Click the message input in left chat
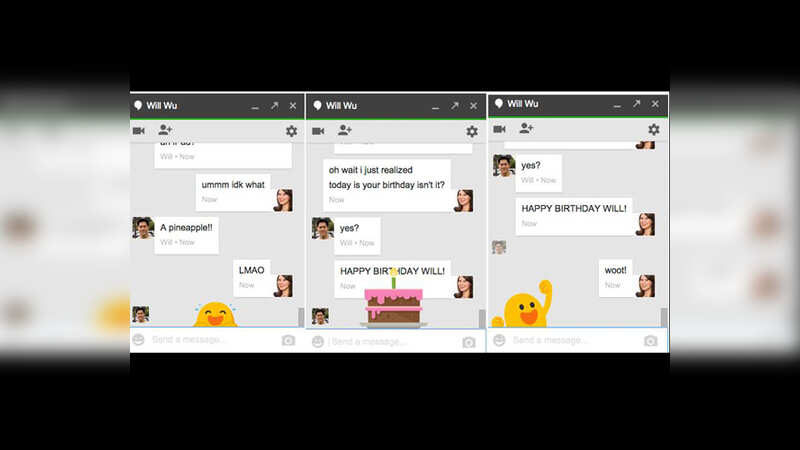Screen dimensions: 800x450 pos(212,340)
